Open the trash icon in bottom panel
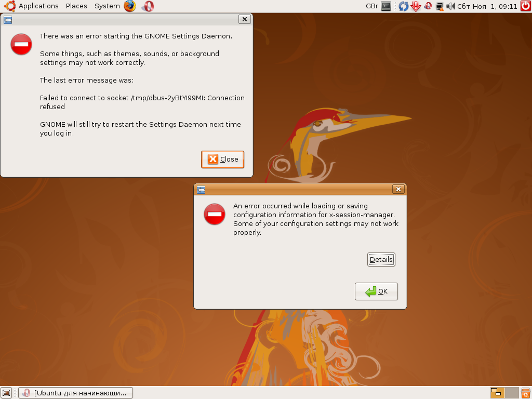 tap(526, 393)
